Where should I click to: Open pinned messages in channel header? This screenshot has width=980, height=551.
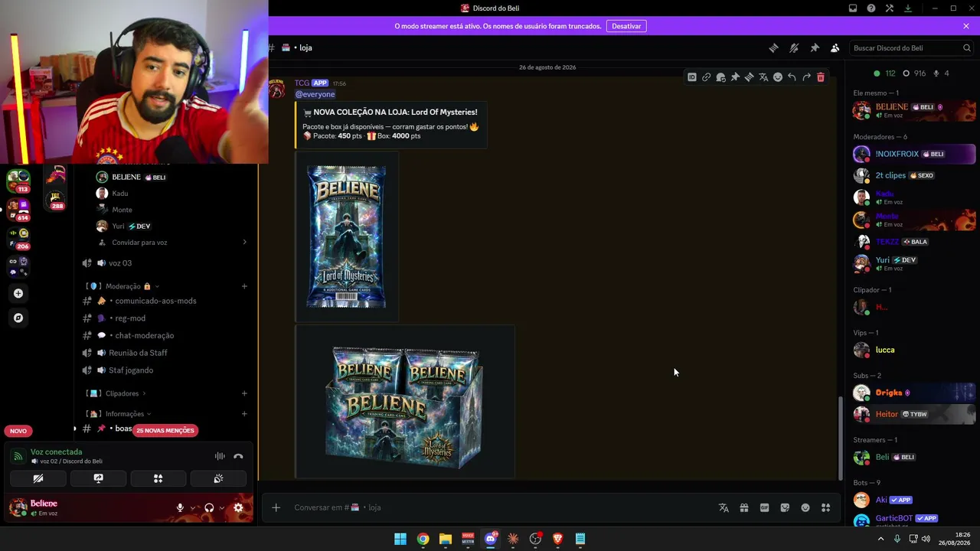[x=815, y=47]
